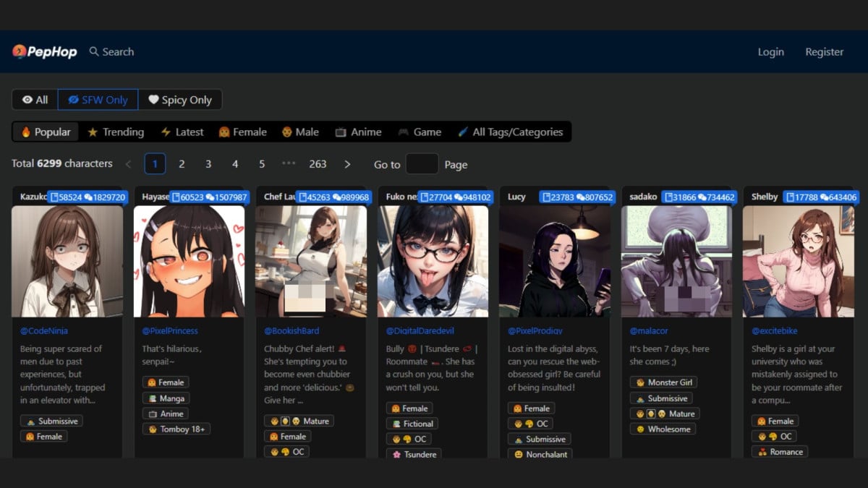Image resolution: width=868 pixels, height=488 pixels.
Task: Click the search magnifier icon
Action: [x=94, y=51]
